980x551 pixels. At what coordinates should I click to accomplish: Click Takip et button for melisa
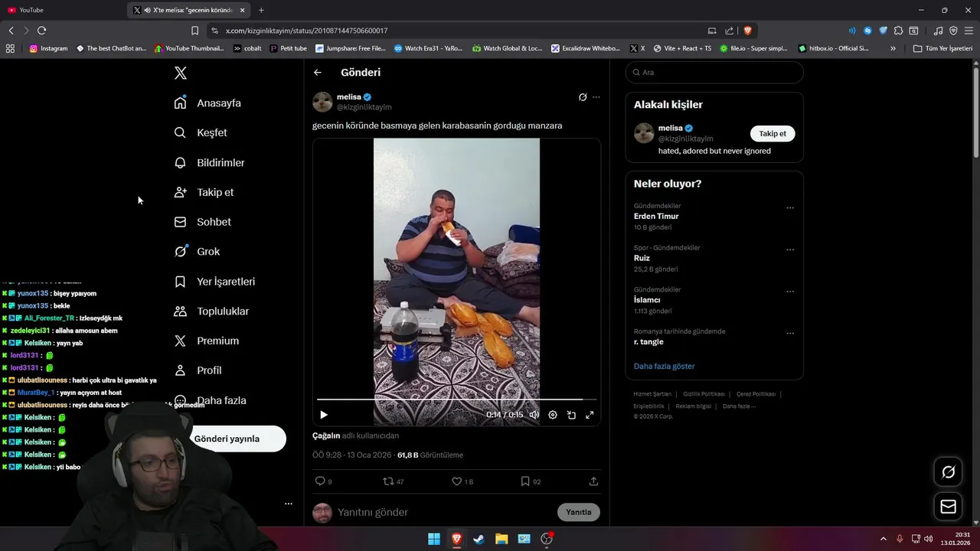773,133
